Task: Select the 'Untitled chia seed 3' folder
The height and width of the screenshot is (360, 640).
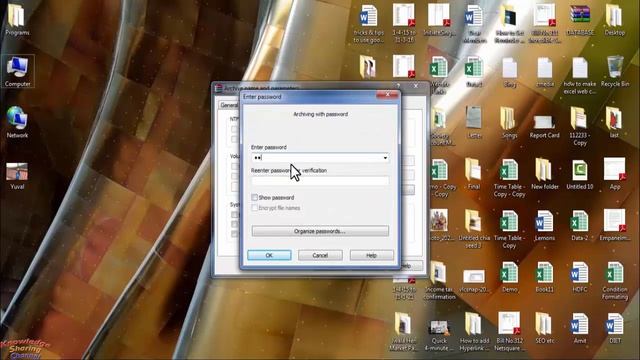Action: click(x=474, y=229)
